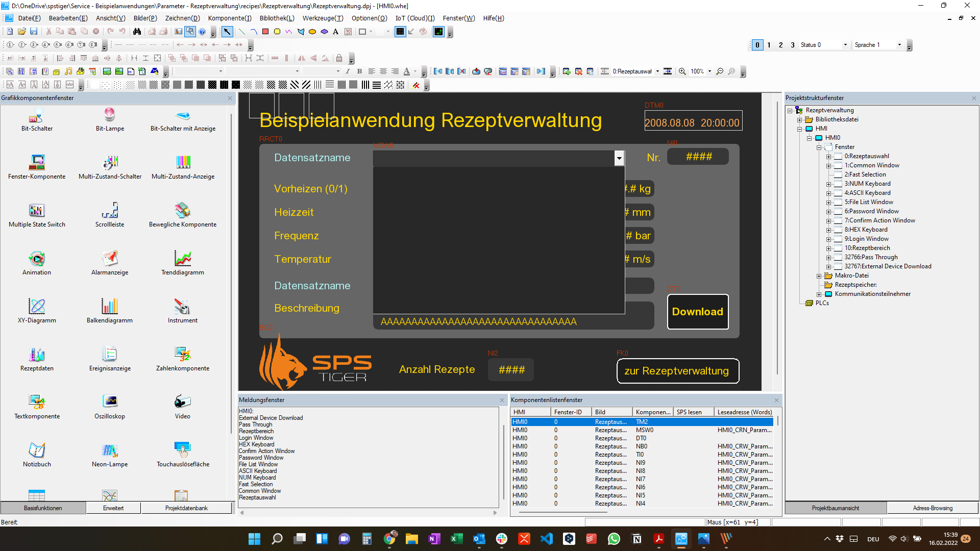The image size is (980, 551).
Task: Toggle italic text formatting
Action: (348, 71)
